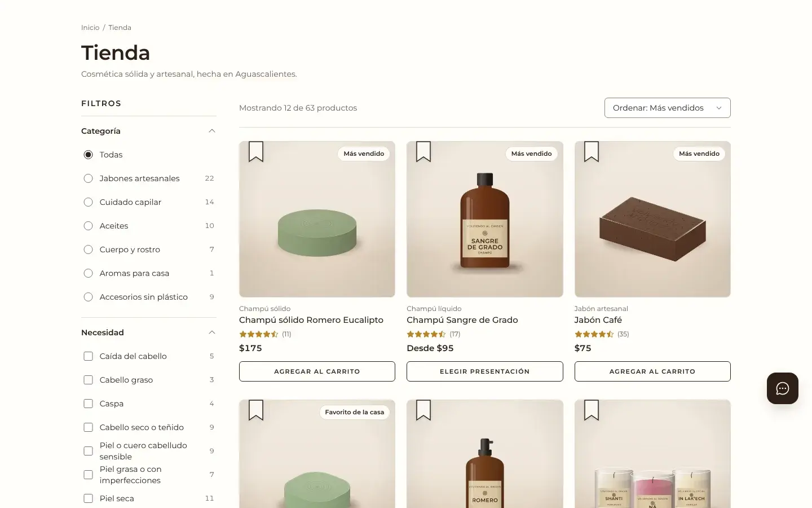Click the FILTROS heading
This screenshot has width=812, height=508.
tap(101, 103)
